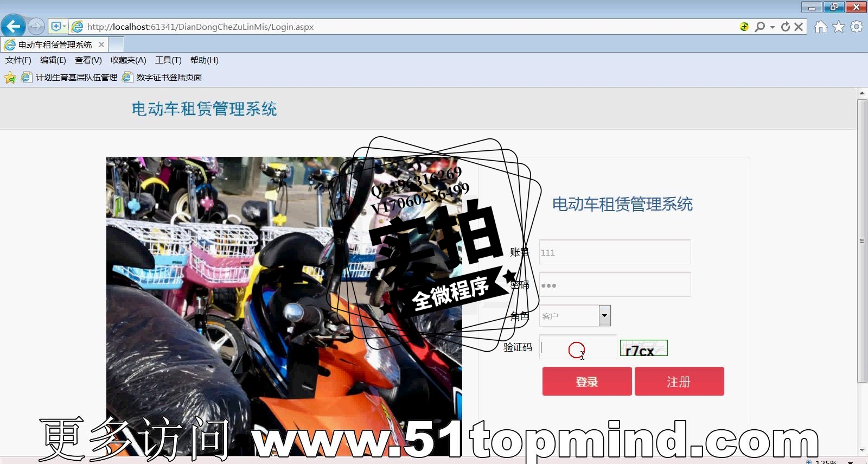Click the add-to-favorites-bar star icon
Screen dimensions: 868x464
pos(10,78)
